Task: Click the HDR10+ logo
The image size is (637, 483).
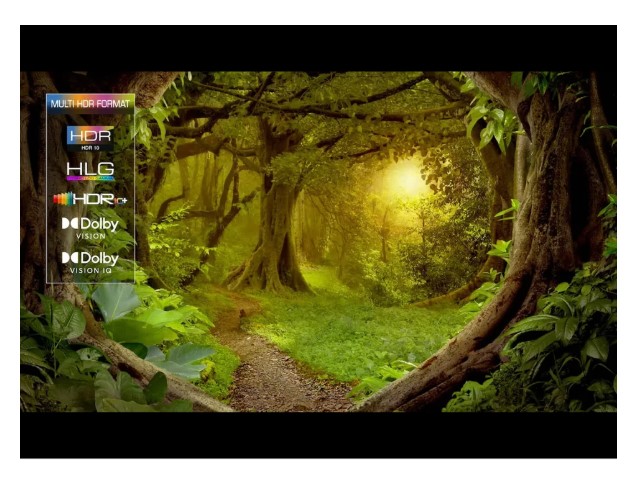Action: (90, 199)
